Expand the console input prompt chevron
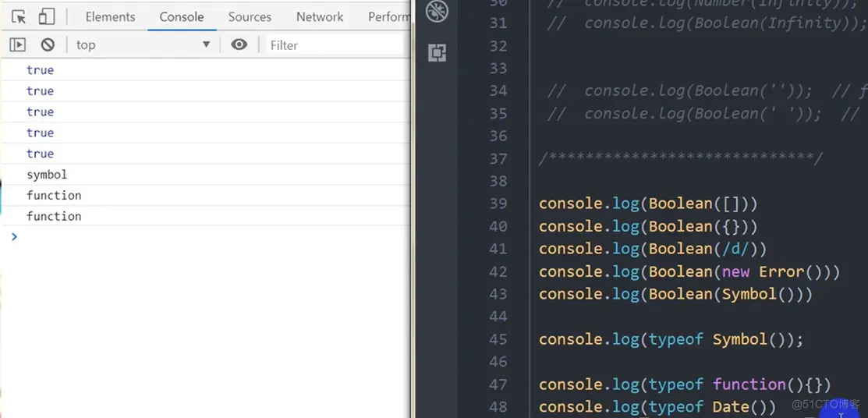This screenshot has width=868, height=418. (14, 236)
